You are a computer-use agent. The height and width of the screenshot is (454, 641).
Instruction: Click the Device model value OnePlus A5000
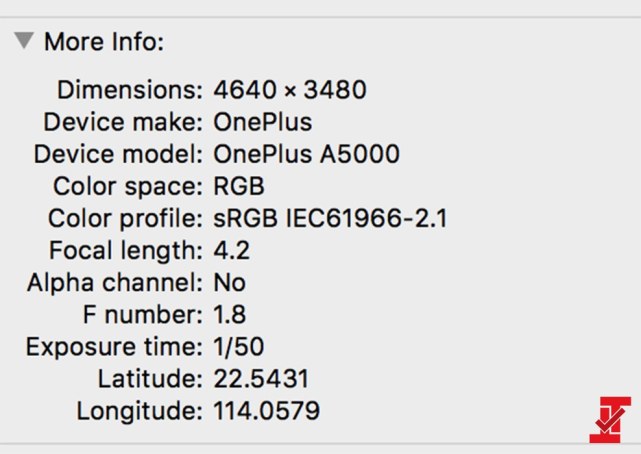click(307, 154)
